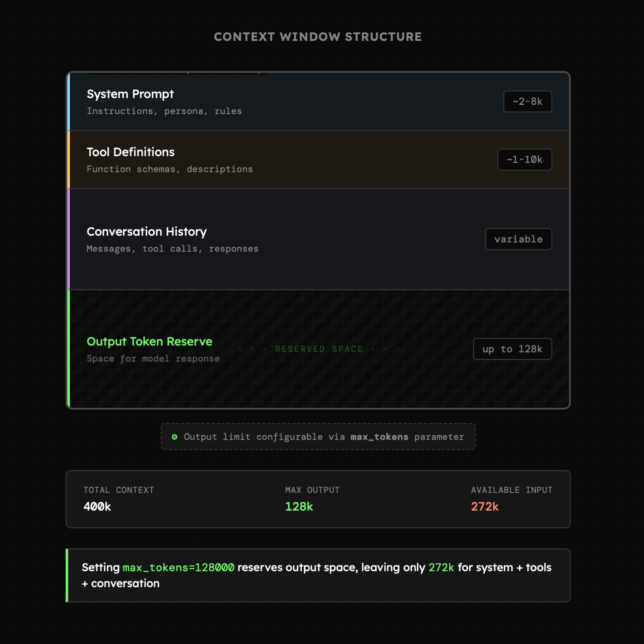Click Function schemas, descriptions subtitle
Image resolution: width=644 pixels, height=644 pixels.
[x=170, y=169]
